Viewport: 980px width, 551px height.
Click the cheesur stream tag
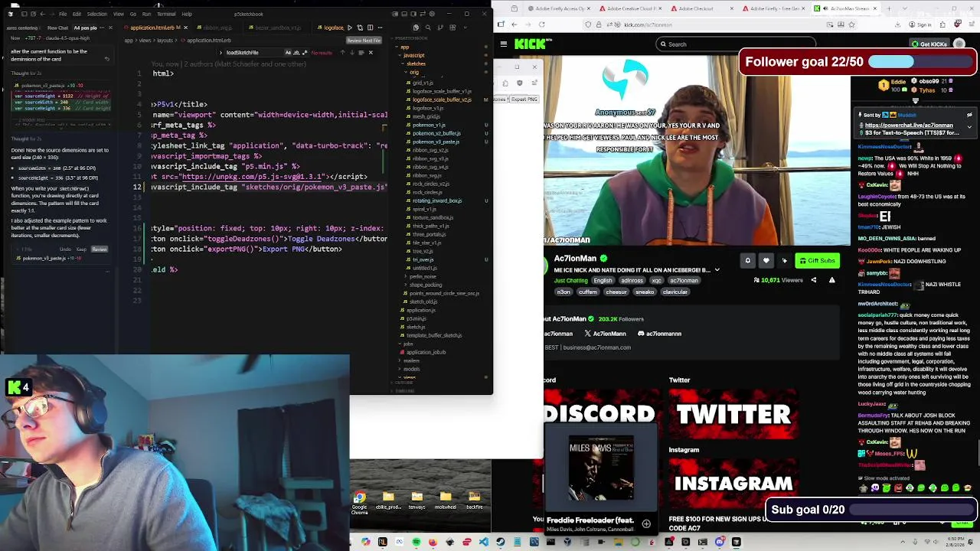point(616,292)
